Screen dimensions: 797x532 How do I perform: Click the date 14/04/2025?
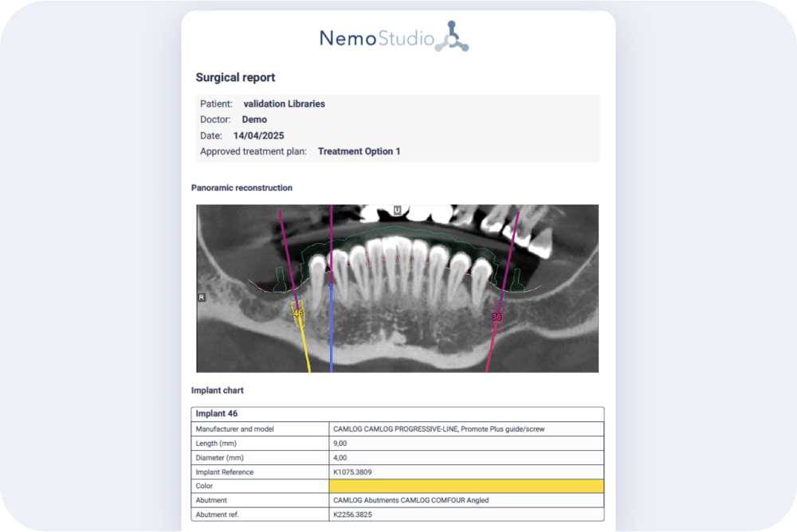click(x=259, y=135)
